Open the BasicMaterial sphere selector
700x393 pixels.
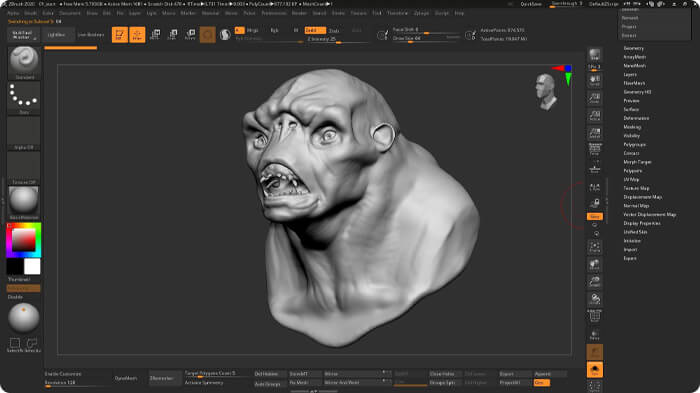click(x=24, y=203)
